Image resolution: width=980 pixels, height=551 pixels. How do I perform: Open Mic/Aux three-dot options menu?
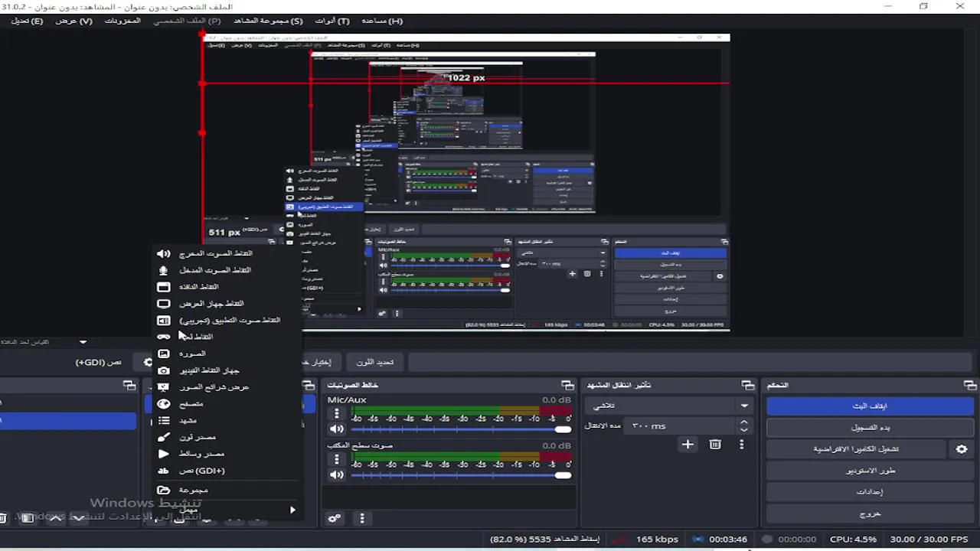pyautogui.click(x=337, y=414)
